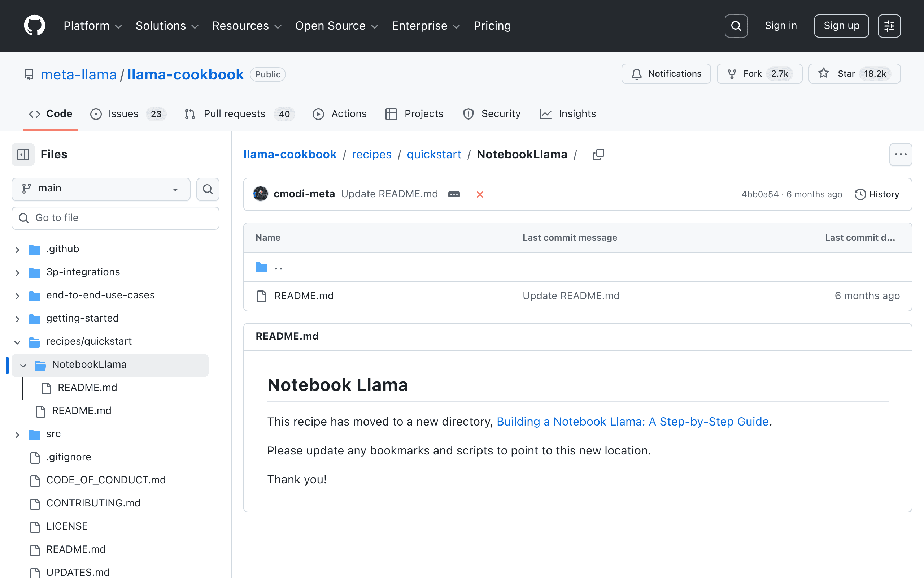Expand the src folder
This screenshot has width=924, height=578.
tap(18, 434)
